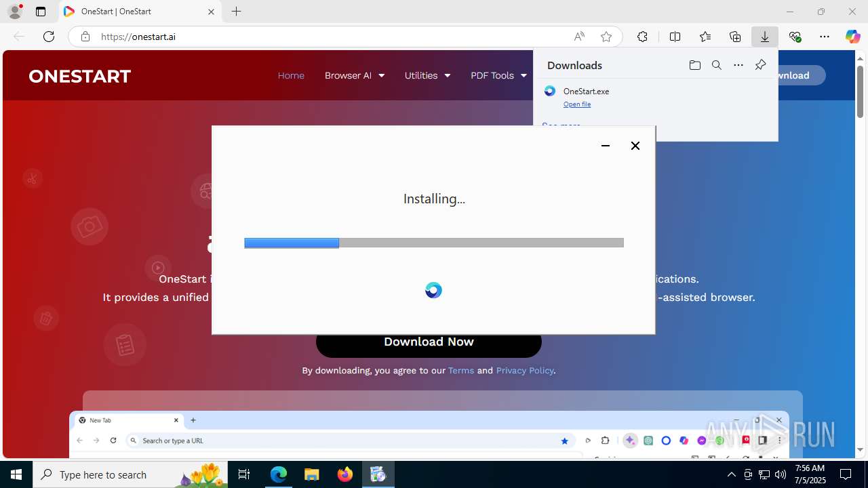868x488 pixels.
Task: Select the Home navigation item
Action: (291, 75)
